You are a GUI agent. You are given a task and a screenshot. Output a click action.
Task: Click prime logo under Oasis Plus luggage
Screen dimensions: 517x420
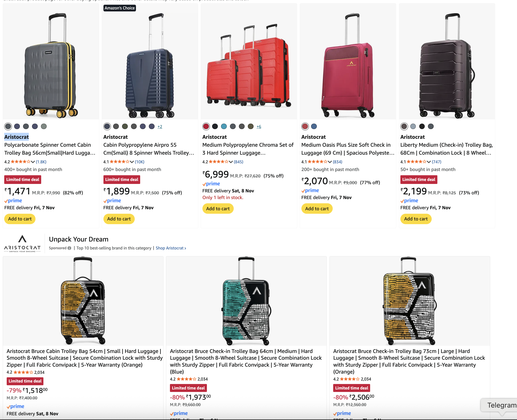310,190
